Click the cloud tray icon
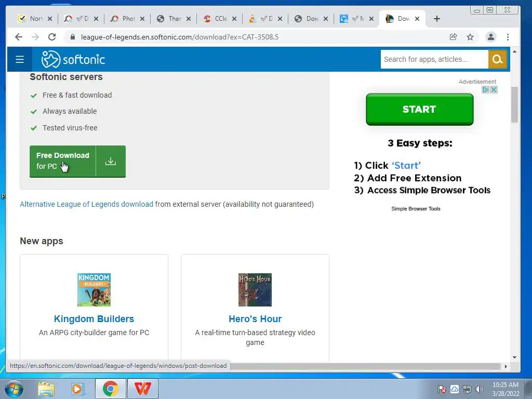Image resolution: width=532 pixels, height=399 pixels. (455, 389)
